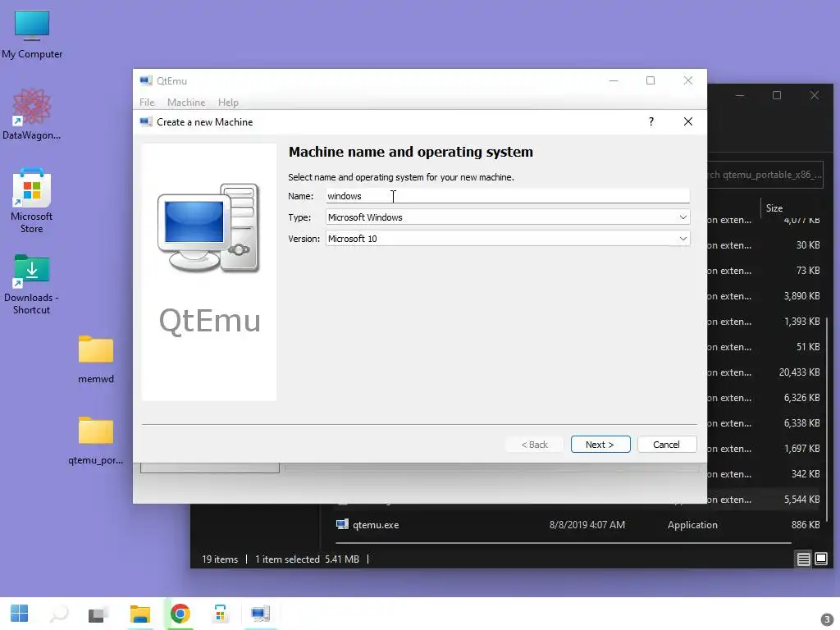Click the 20,433 KB size cell
This screenshot has height=630, width=840.
[x=799, y=372]
